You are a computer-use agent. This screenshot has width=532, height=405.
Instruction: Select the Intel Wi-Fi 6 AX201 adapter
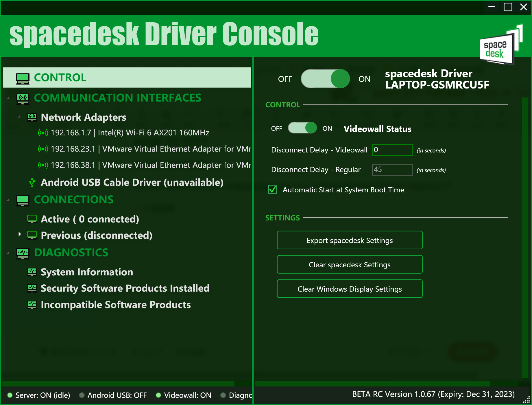tap(130, 133)
